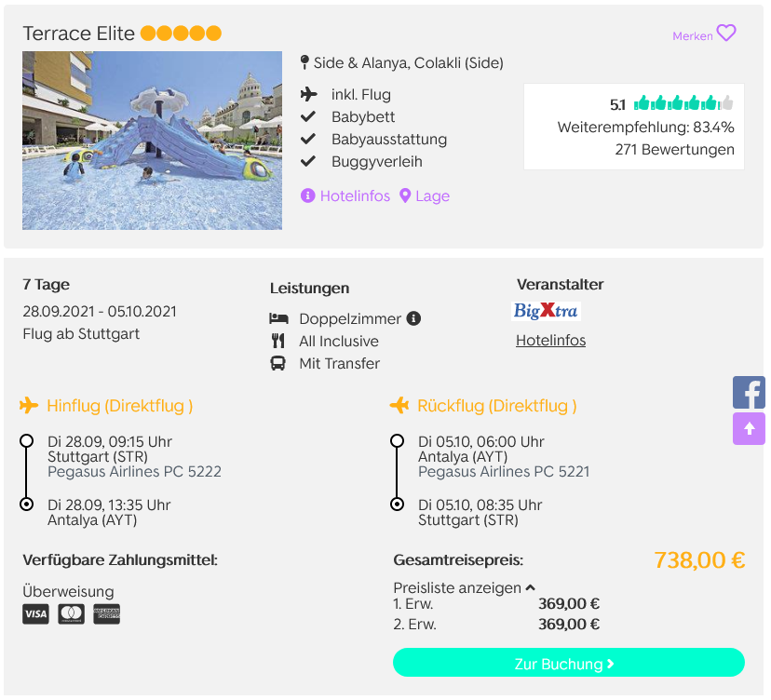Click the scroll-to-top arrow button

click(x=749, y=428)
